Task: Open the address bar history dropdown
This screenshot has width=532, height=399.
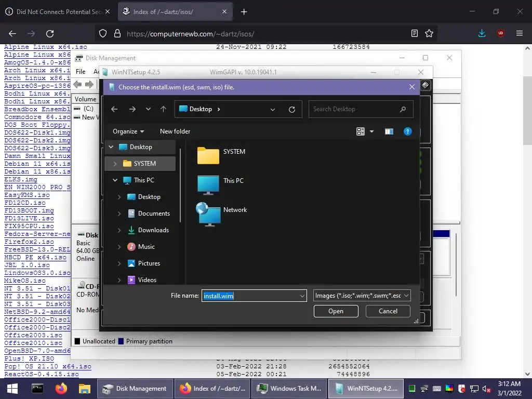Action: (x=272, y=109)
